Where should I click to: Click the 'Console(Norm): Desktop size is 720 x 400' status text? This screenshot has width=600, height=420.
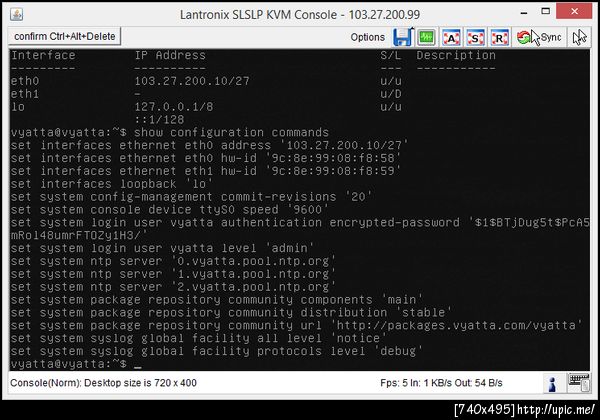pos(103,383)
